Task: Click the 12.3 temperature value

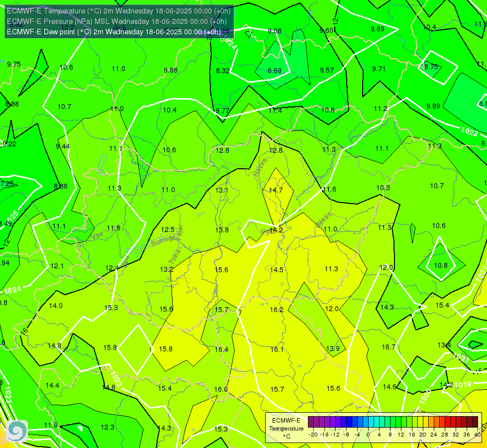Action: click(107, 428)
